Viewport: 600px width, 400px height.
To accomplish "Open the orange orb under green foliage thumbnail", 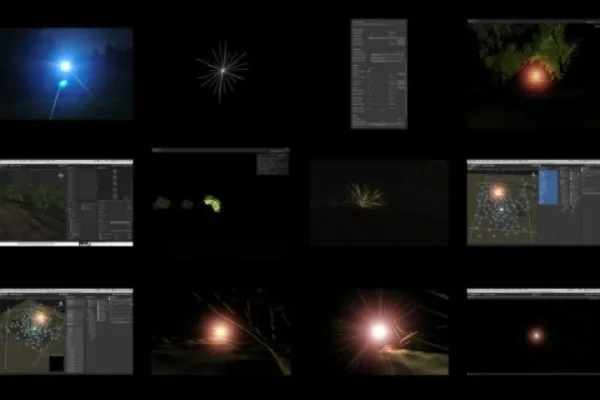I will 533,73.
